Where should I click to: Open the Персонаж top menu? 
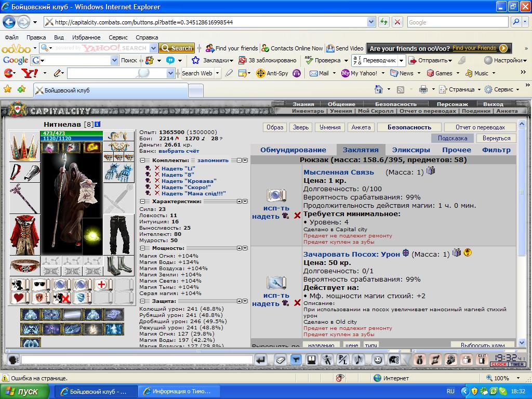[x=453, y=104]
